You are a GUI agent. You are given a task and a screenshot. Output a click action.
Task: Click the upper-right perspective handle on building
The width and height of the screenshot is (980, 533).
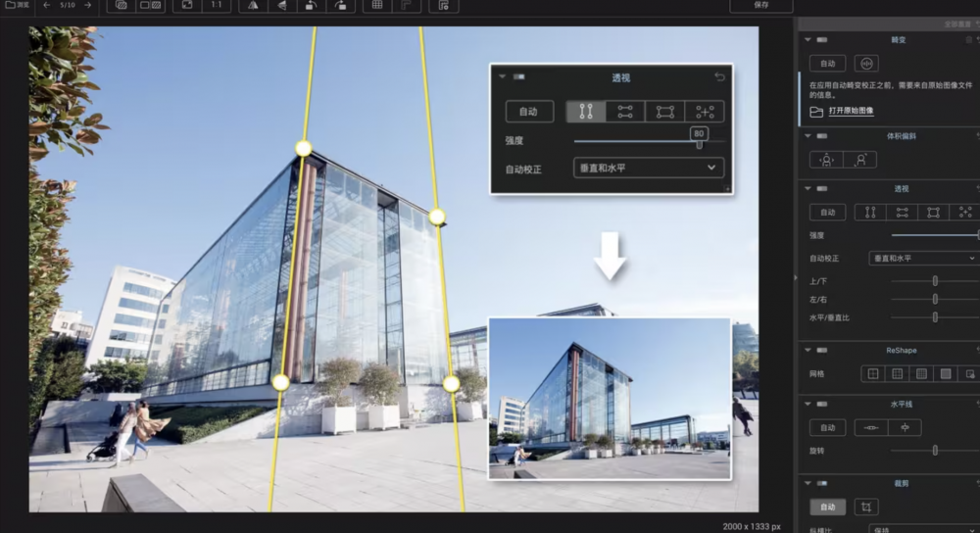(x=437, y=217)
